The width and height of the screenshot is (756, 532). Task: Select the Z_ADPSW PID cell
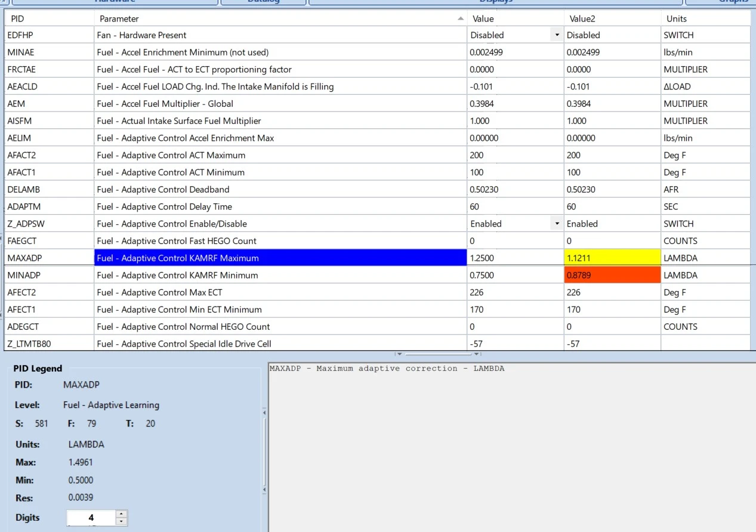pyautogui.click(x=50, y=224)
